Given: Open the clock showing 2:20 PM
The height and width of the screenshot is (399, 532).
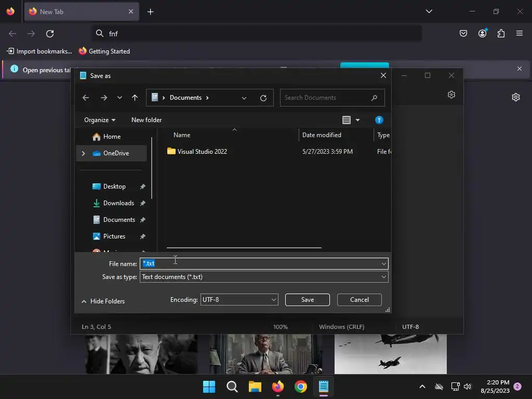Looking at the screenshot, I should coord(495,387).
